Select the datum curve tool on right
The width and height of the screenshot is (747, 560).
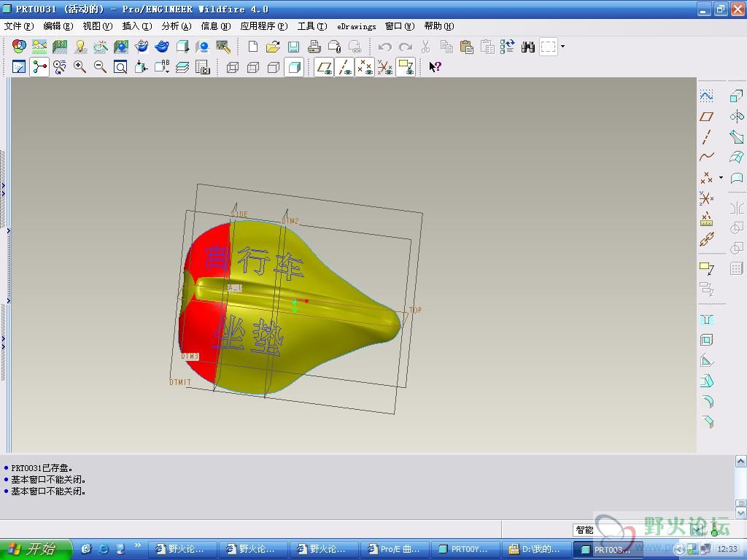pos(706,157)
